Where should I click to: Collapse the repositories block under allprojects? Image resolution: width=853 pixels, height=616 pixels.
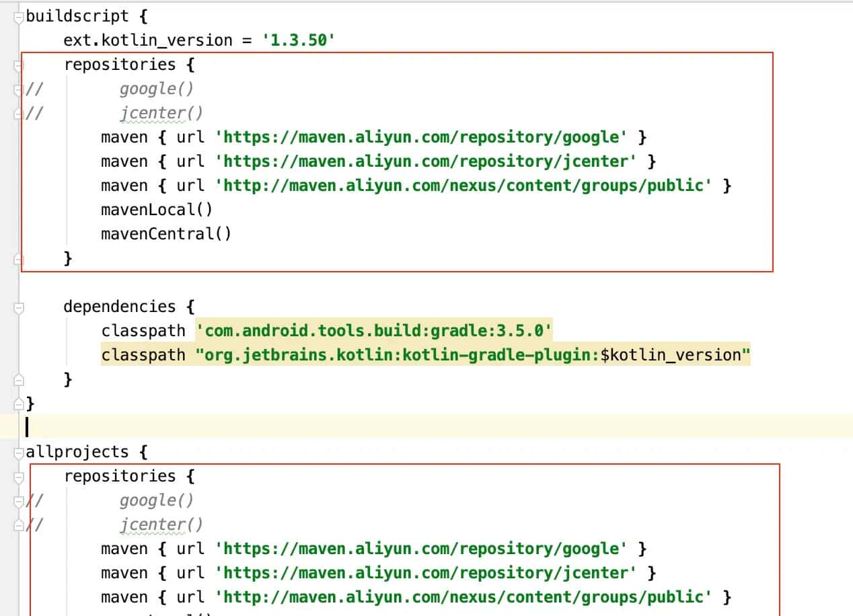click(18, 475)
